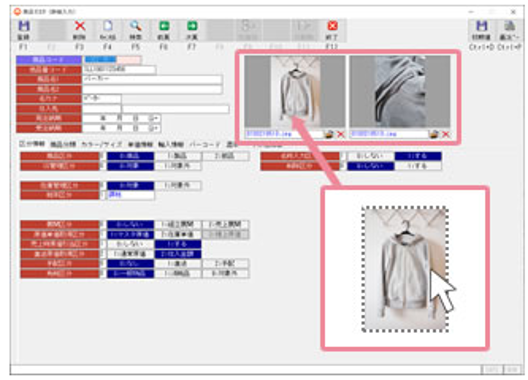Image resolution: width=528 pixels, height=380 pixels.
Task: Click the Ctrl+P printer icon
Action: click(x=509, y=26)
